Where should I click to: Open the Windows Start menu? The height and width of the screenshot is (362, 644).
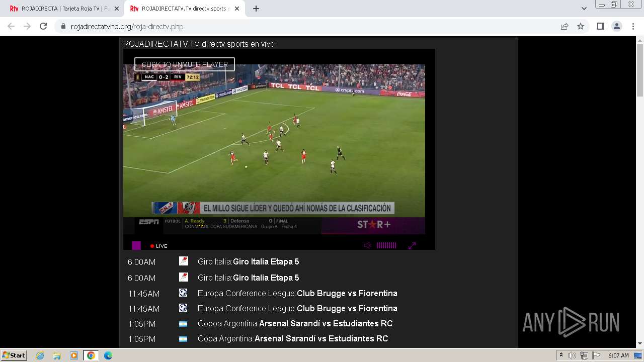click(14, 355)
